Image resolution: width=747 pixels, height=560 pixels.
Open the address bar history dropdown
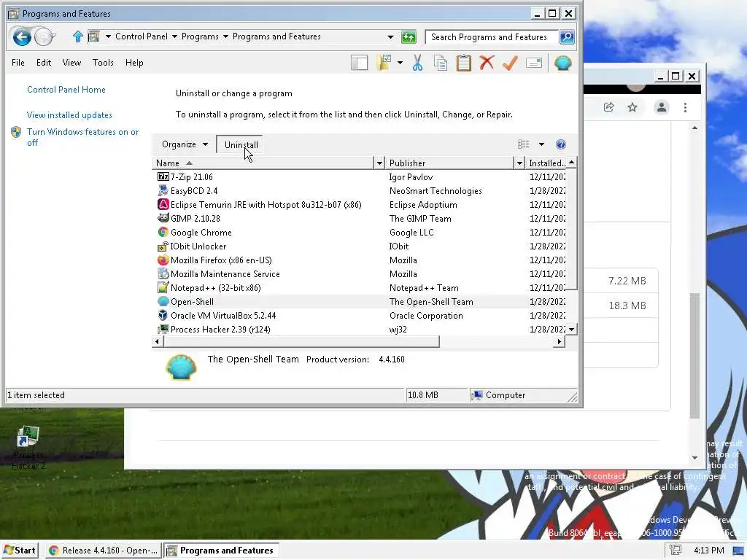pyautogui.click(x=390, y=36)
